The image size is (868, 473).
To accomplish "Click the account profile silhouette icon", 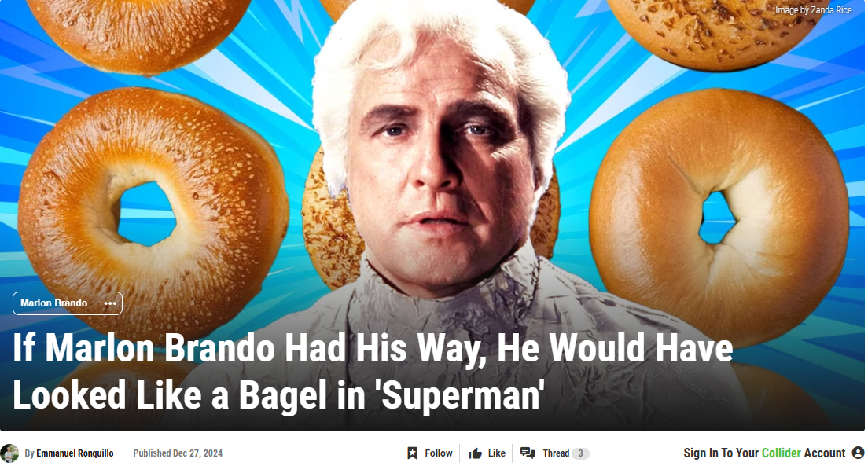I will [858, 453].
